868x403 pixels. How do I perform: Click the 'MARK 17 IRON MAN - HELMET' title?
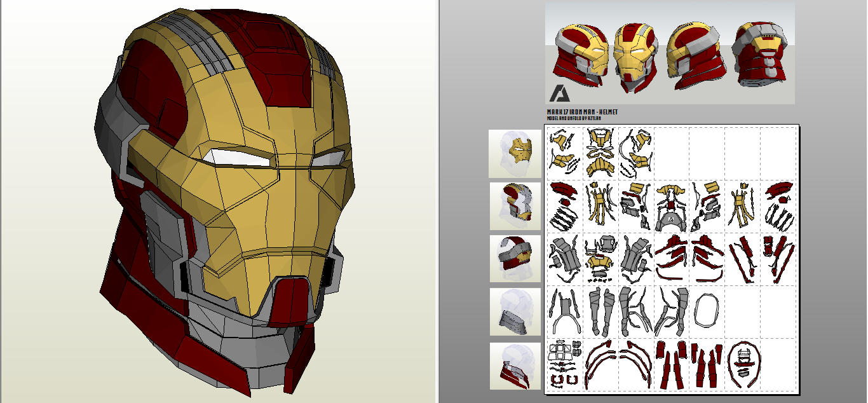[583, 112]
